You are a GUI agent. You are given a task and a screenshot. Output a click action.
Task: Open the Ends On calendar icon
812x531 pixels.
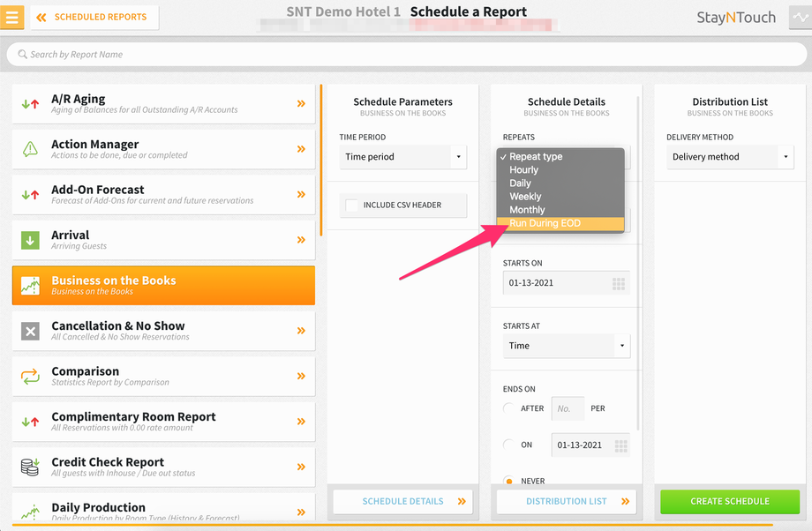[620, 445]
